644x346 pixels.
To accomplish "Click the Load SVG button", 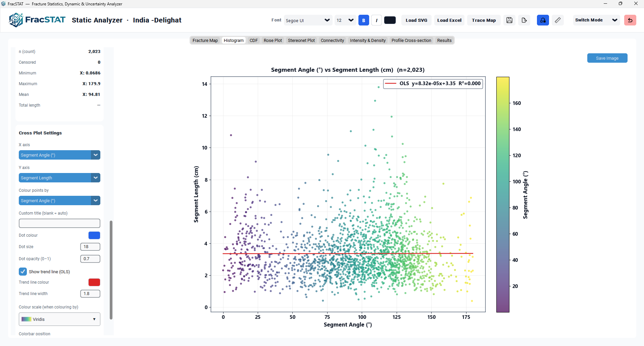I will click(x=416, y=20).
